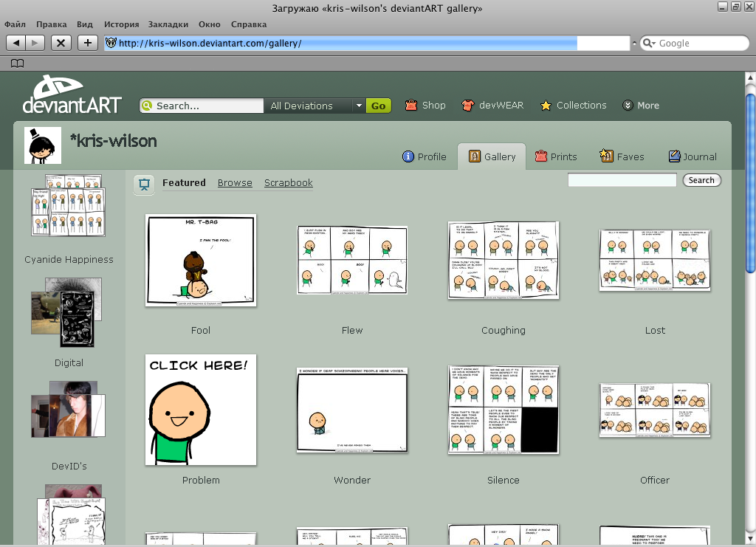Open the Вид menu
Image resolution: width=756 pixels, height=547 pixels.
[x=84, y=24]
